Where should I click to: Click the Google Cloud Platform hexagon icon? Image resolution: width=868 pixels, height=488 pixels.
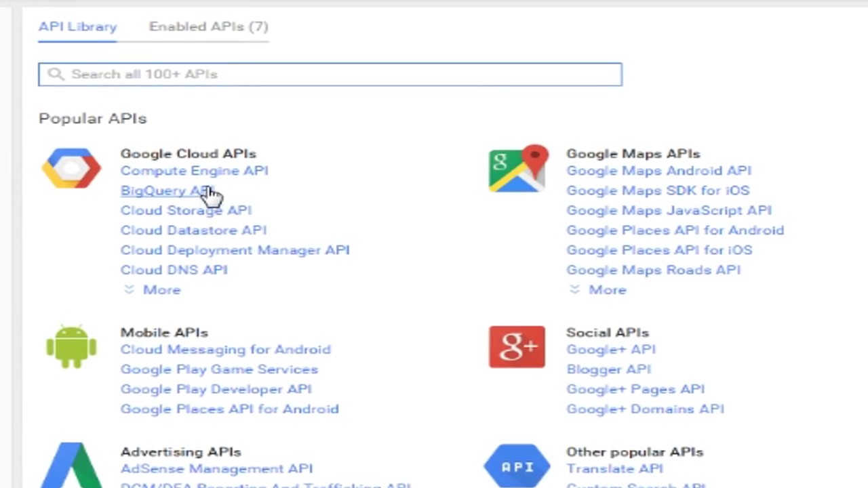[x=71, y=168]
